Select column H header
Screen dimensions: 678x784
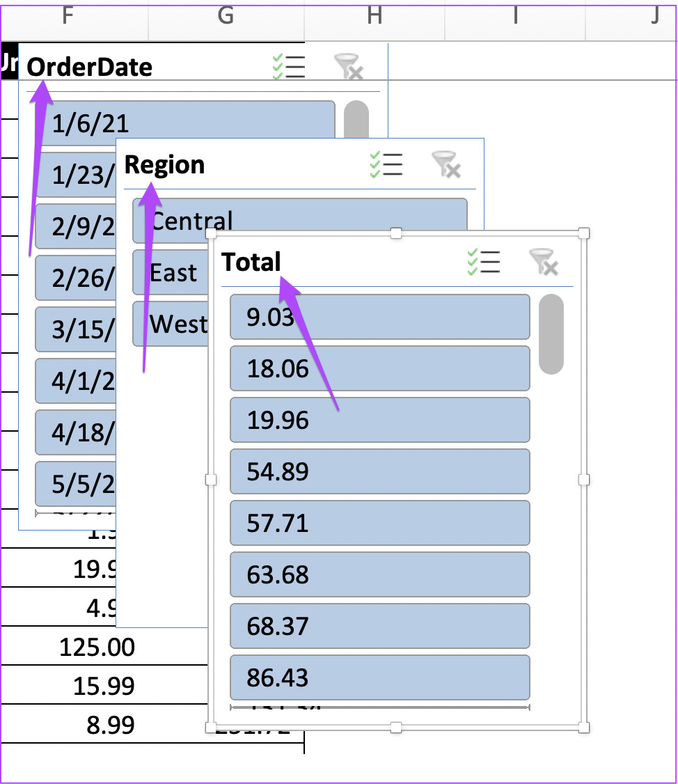click(375, 17)
